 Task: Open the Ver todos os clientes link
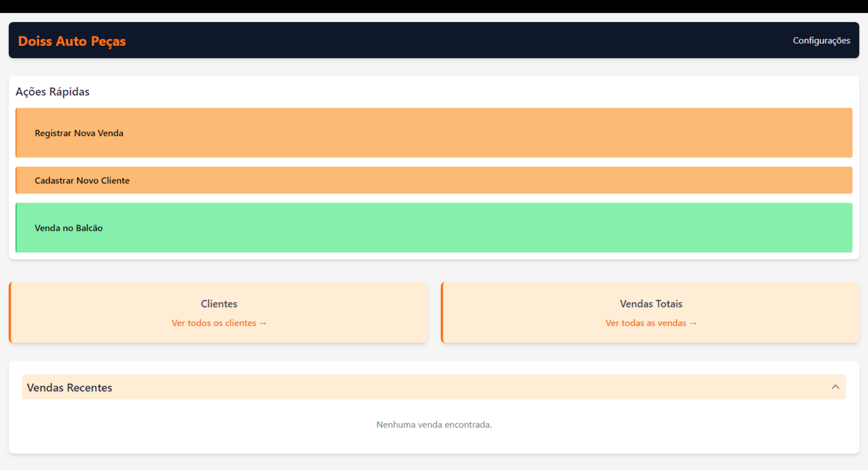pos(214,323)
